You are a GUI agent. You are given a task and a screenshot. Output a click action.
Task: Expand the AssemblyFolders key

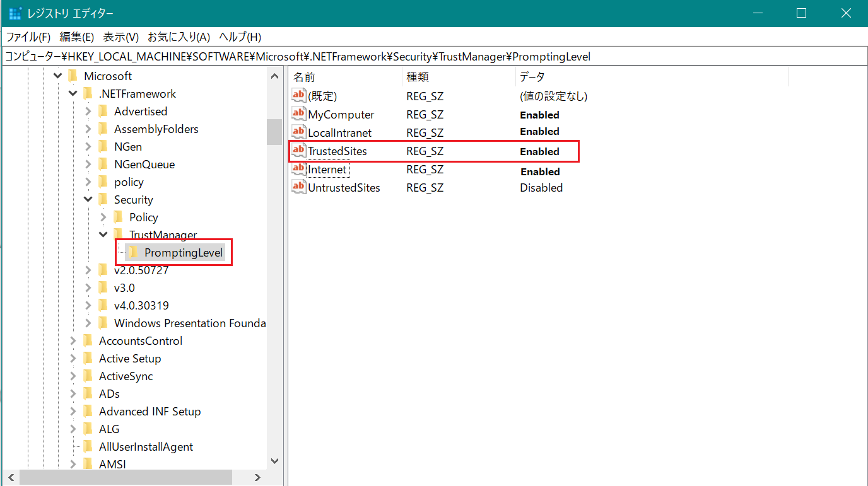[x=88, y=129]
